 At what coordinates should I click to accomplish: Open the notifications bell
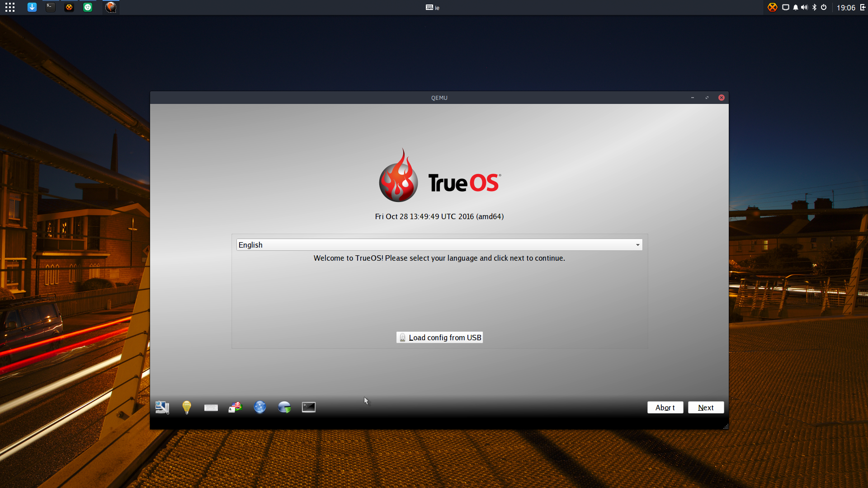pyautogui.click(x=796, y=7)
